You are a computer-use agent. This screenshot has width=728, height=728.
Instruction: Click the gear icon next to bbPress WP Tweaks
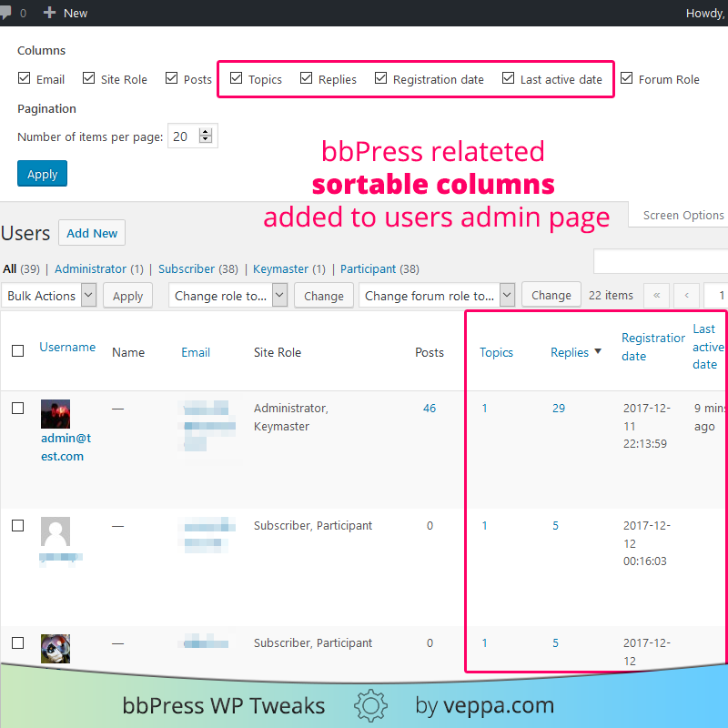click(371, 705)
